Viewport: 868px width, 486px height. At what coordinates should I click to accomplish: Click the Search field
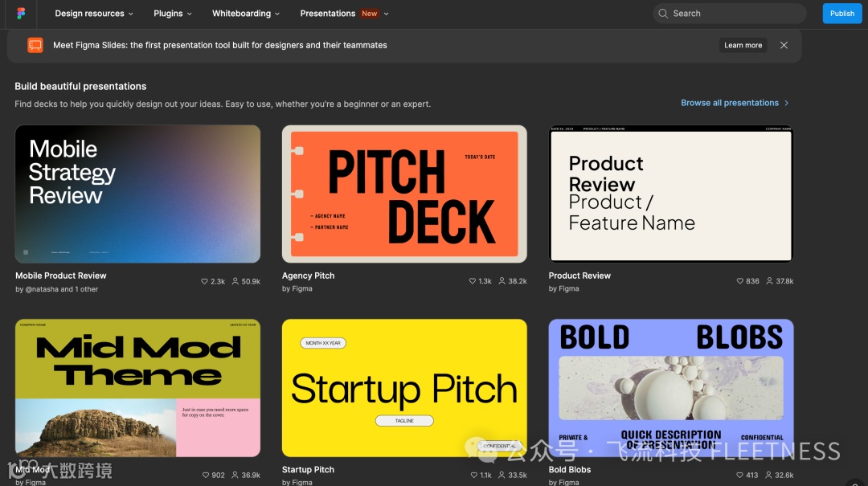tap(730, 14)
